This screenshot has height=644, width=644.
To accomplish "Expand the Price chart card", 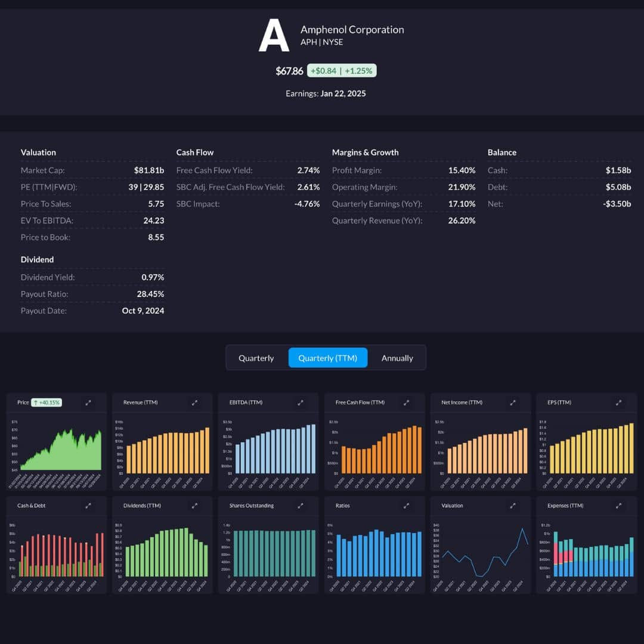I will [88, 403].
